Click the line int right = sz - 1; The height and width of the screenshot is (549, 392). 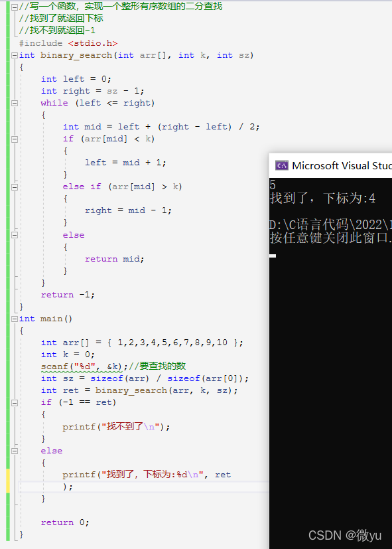point(92,91)
